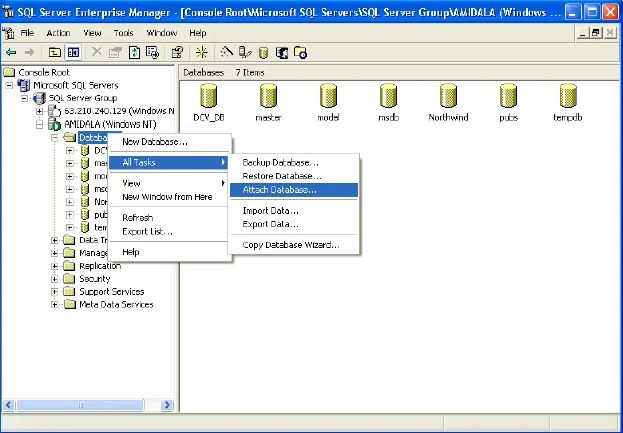Click Help in the context menu
The width and height of the screenshot is (623, 433).
[170, 252]
